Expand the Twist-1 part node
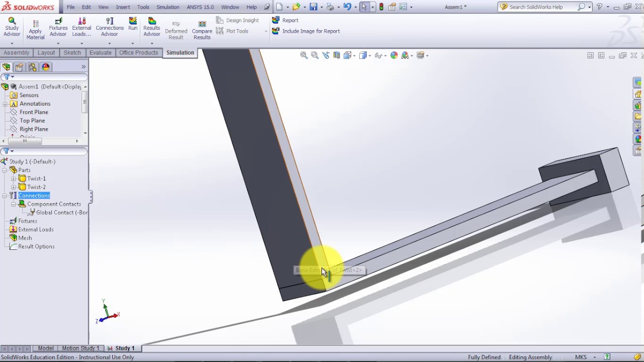Screen dimensions: 644x362 point(14,178)
